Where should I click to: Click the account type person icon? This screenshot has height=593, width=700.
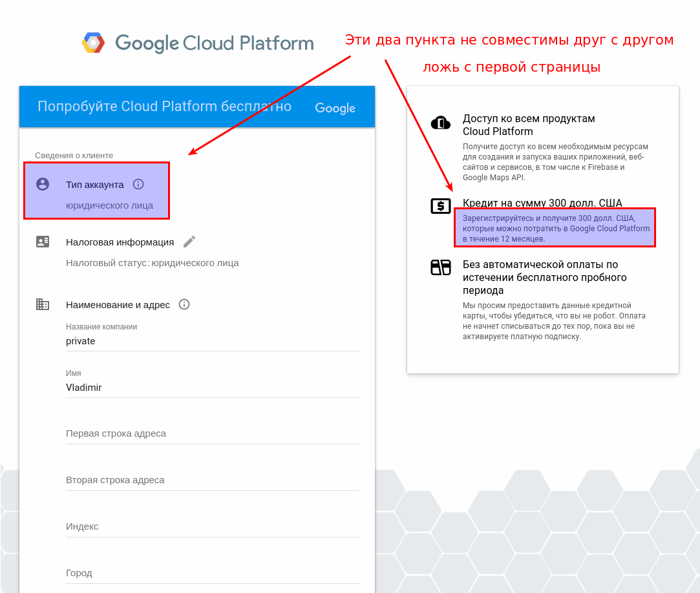pos(43,184)
